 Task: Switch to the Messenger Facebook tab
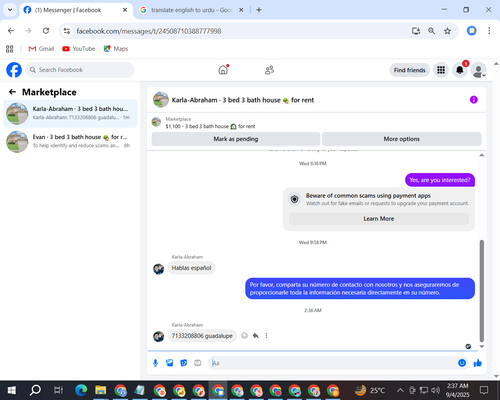pos(76,10)
